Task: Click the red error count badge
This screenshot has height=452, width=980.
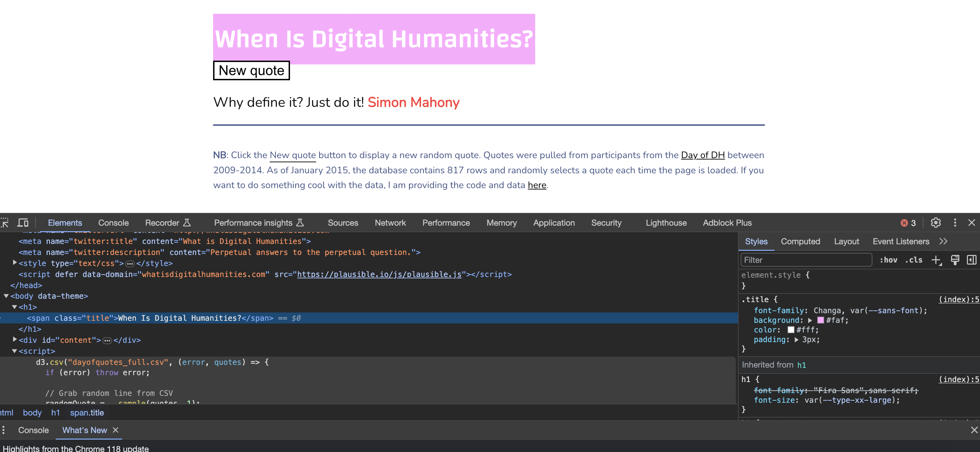Action: (908, 223)
